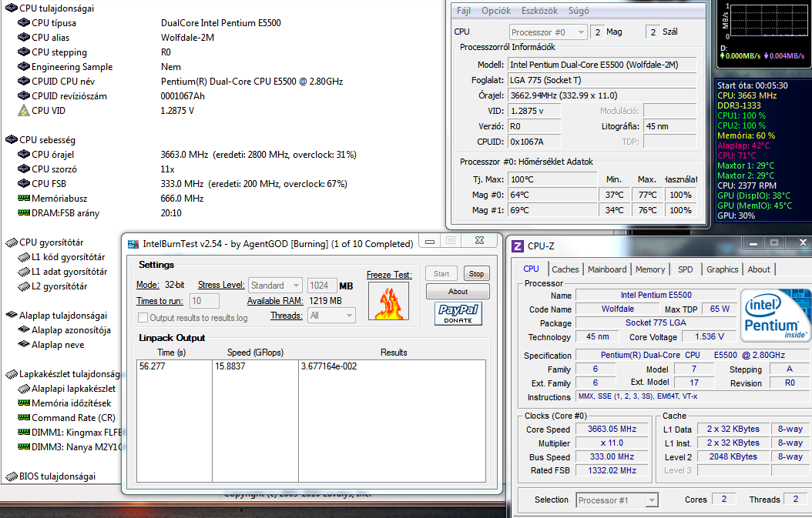Viewport: 812px width, 518px height.
Task: Click the memory icon beside DIMM3: Nanya
Action: (24, 446)
